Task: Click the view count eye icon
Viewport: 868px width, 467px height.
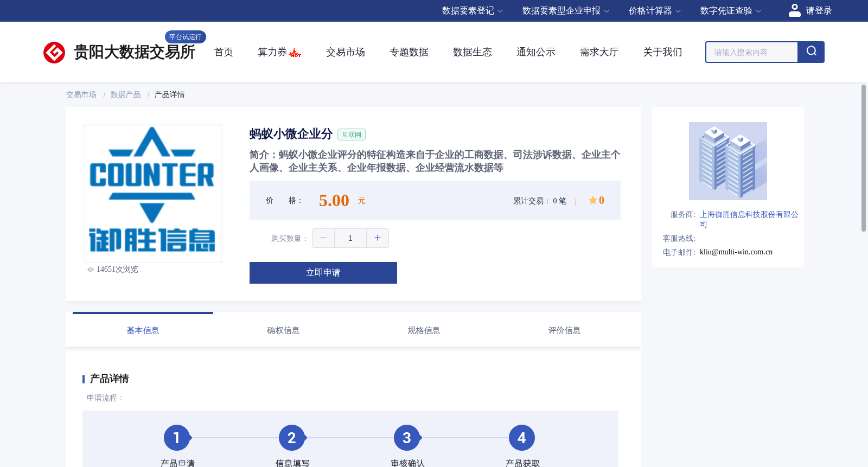Action: [91, 270]
